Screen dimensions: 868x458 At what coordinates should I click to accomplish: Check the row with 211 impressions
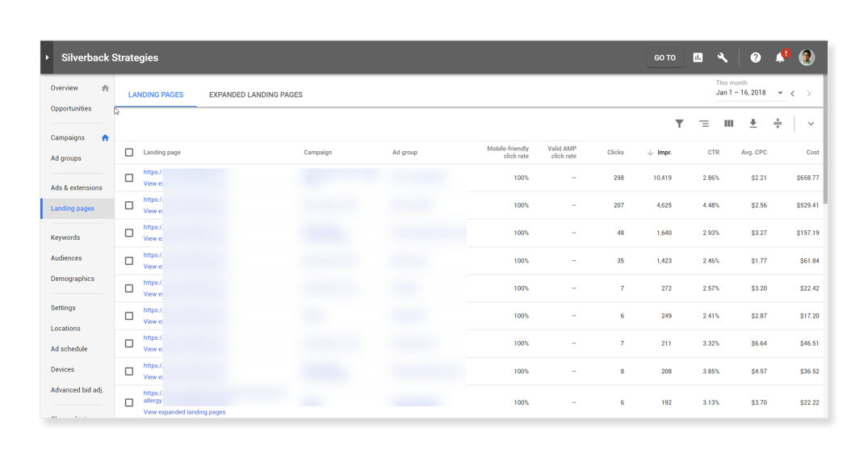pyautogui.click(x=129, y=343)
